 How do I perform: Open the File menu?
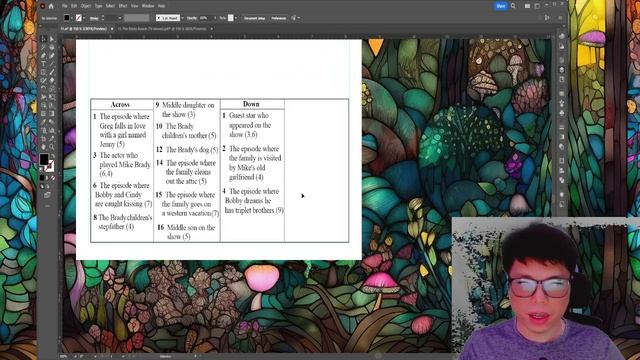tap(64, 6)
